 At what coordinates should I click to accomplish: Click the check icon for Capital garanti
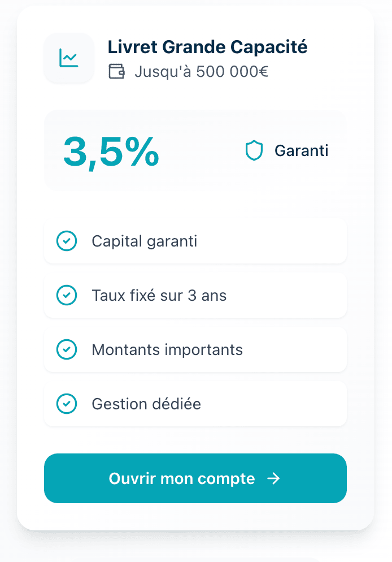tap(67, 241)
